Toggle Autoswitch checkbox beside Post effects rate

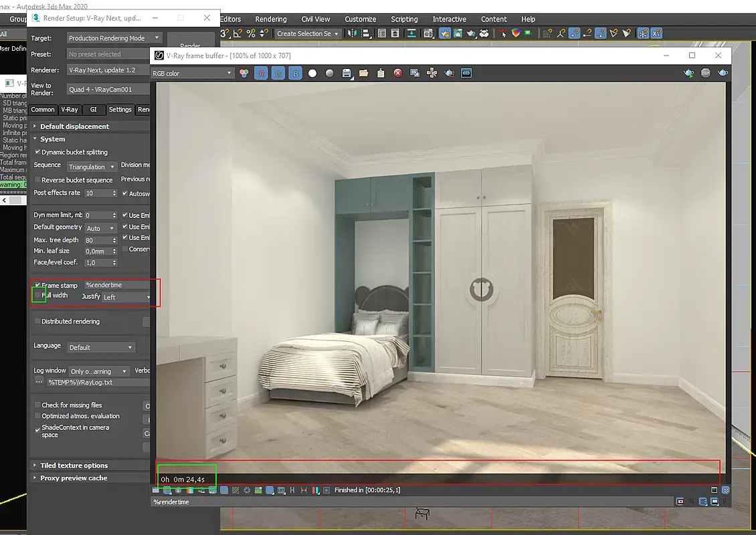pos(125,193)
